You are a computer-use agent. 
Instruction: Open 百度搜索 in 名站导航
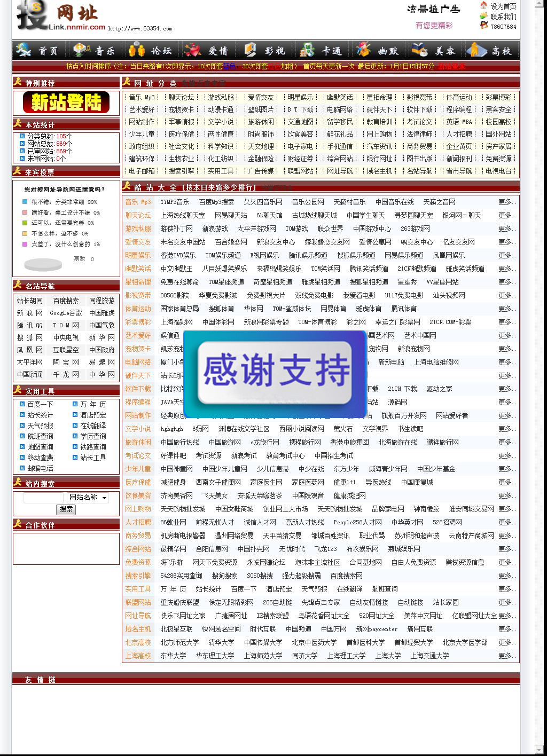[x=66, y=301]
